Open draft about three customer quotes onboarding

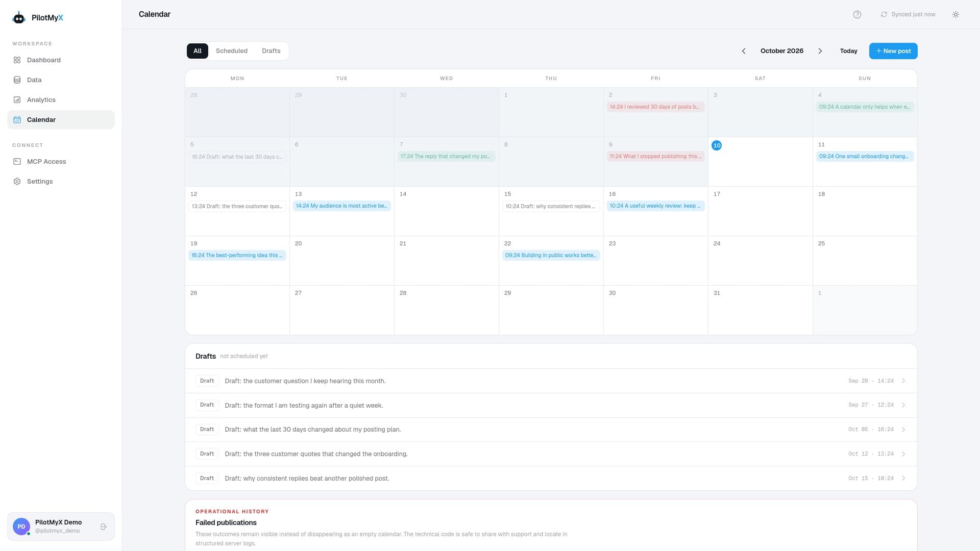click(x=551, y=454)
